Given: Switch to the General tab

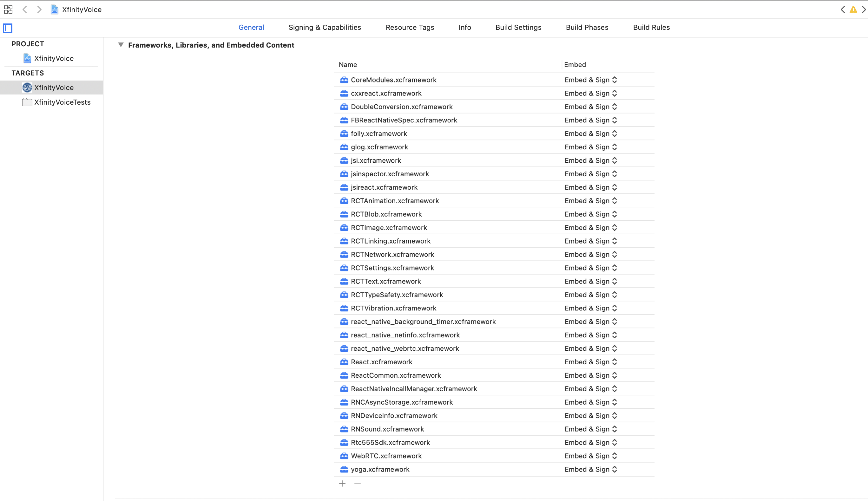Looking at the screenshot, I should pos(251,27).
